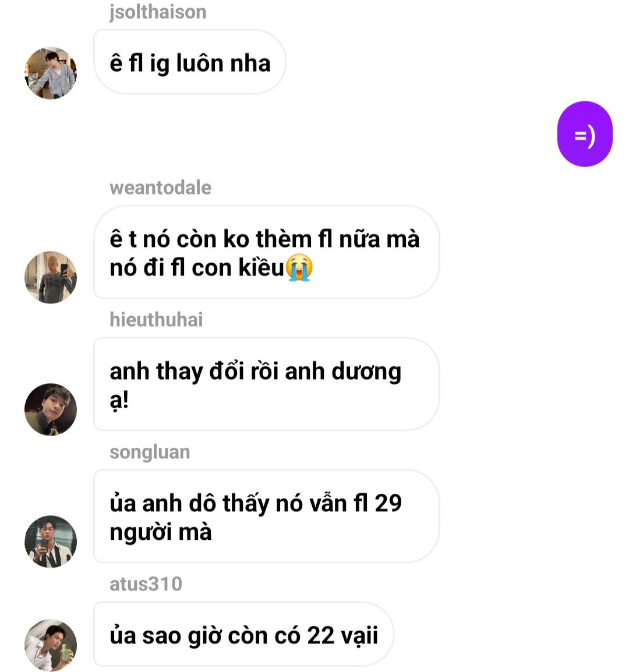
Task: Tap the "ê fl ig luôn nha" message
Action: point(190,62)
